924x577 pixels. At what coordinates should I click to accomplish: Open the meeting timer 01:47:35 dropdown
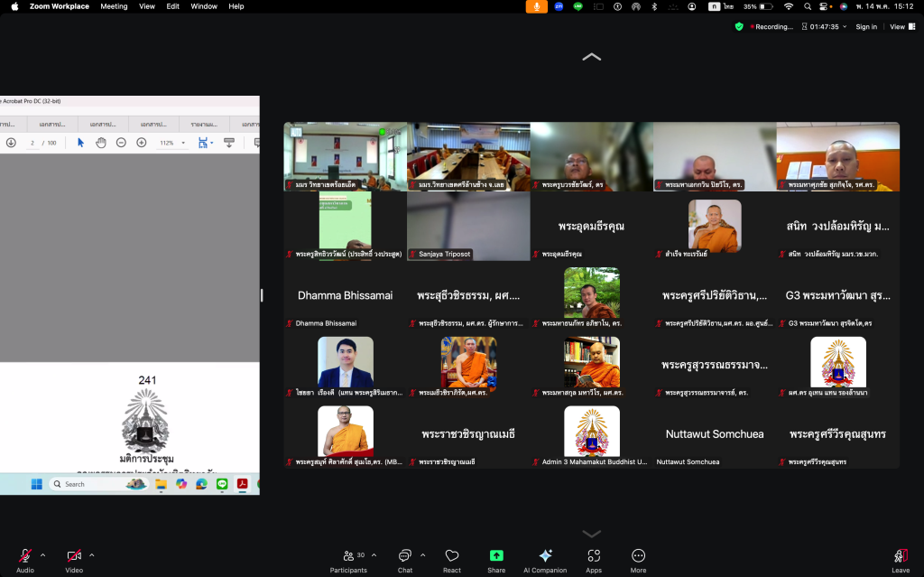[824, 26]
